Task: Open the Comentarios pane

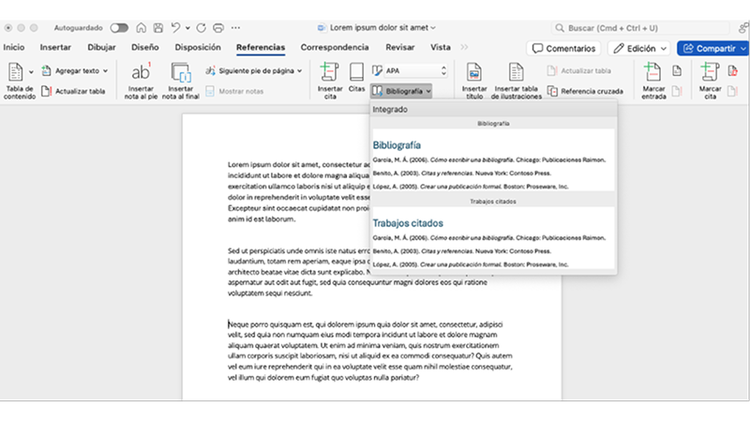Action: coord(564,48)
